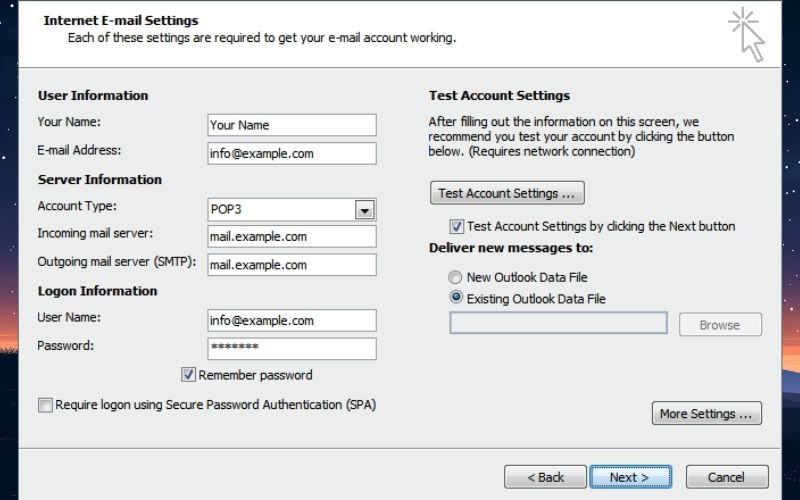Open More Settings dialog
The height and width of the screenshot is (500, 800).
705,414
